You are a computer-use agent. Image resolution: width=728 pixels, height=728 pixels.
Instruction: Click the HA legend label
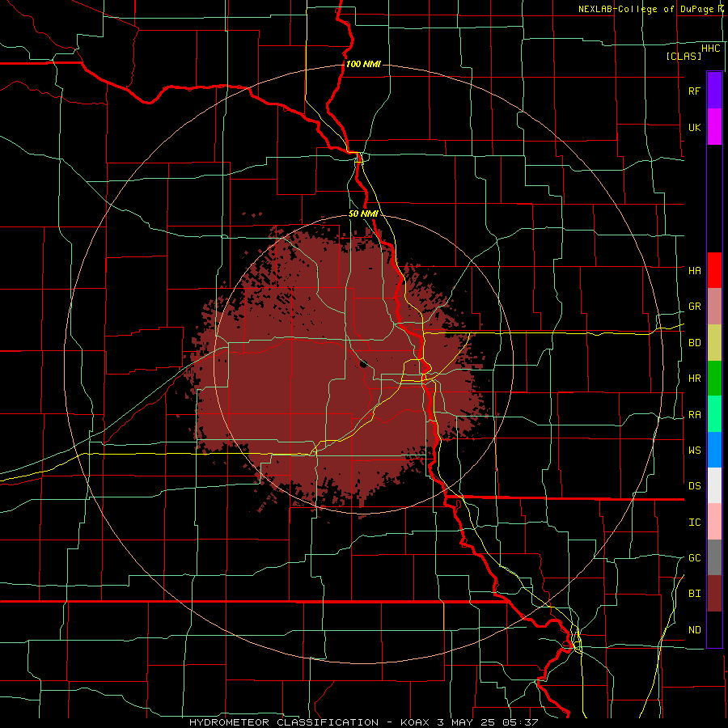[x=695, y=270]
